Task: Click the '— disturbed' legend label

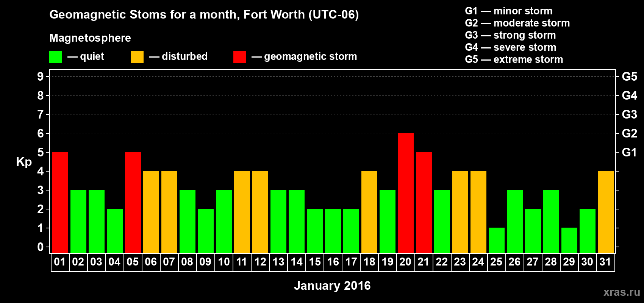Action: click(178, 56)
